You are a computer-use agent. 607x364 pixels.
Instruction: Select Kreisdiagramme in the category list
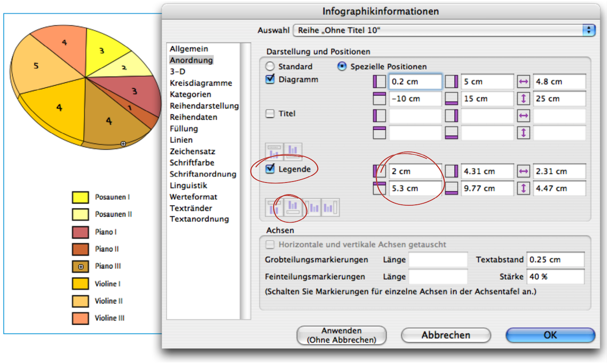tap(201, 83)
